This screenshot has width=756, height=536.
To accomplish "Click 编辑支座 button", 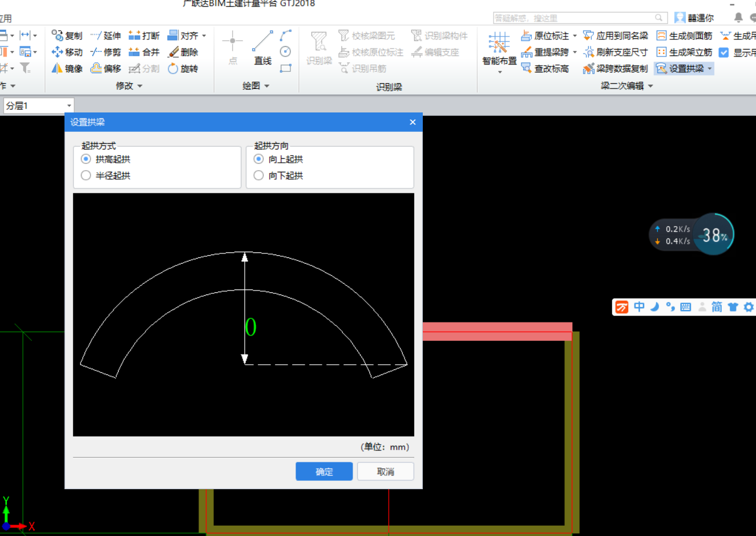I will tap(435, 52).
